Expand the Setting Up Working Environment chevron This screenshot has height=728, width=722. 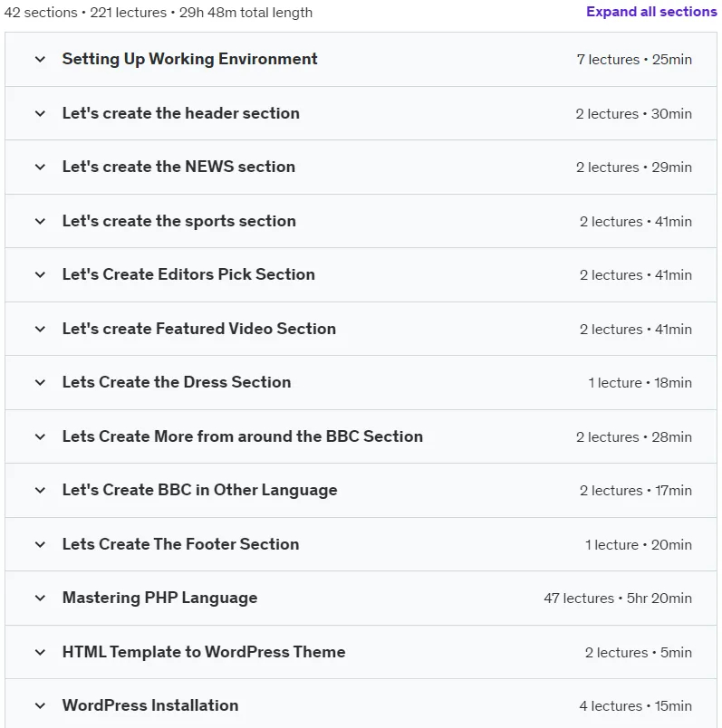tap(41, 60)
